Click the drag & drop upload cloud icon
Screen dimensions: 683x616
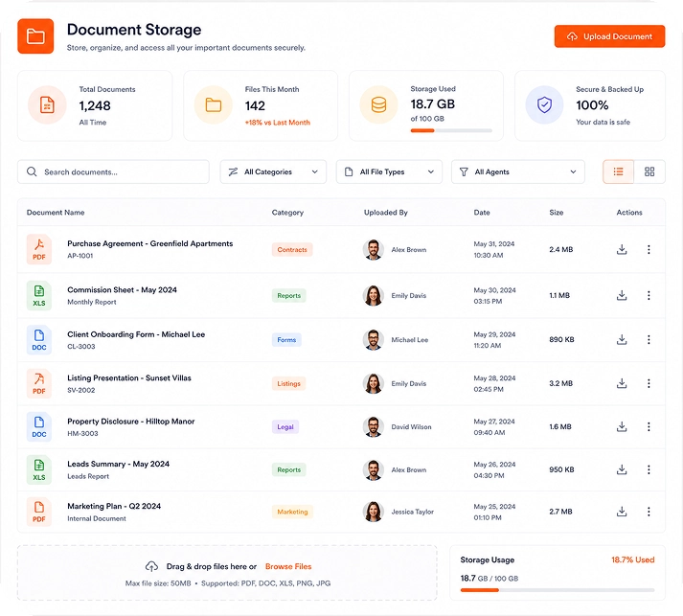coord(151,566)
